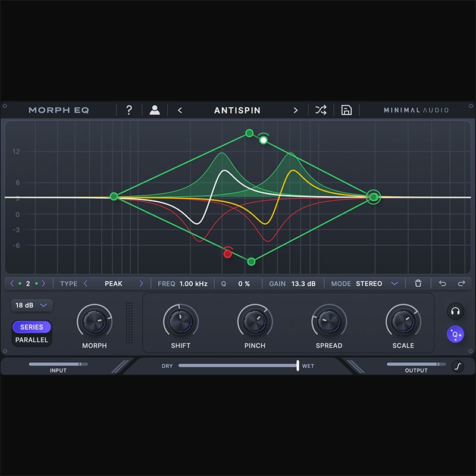Click the PEAK filter type label

(x=114, y=284)
